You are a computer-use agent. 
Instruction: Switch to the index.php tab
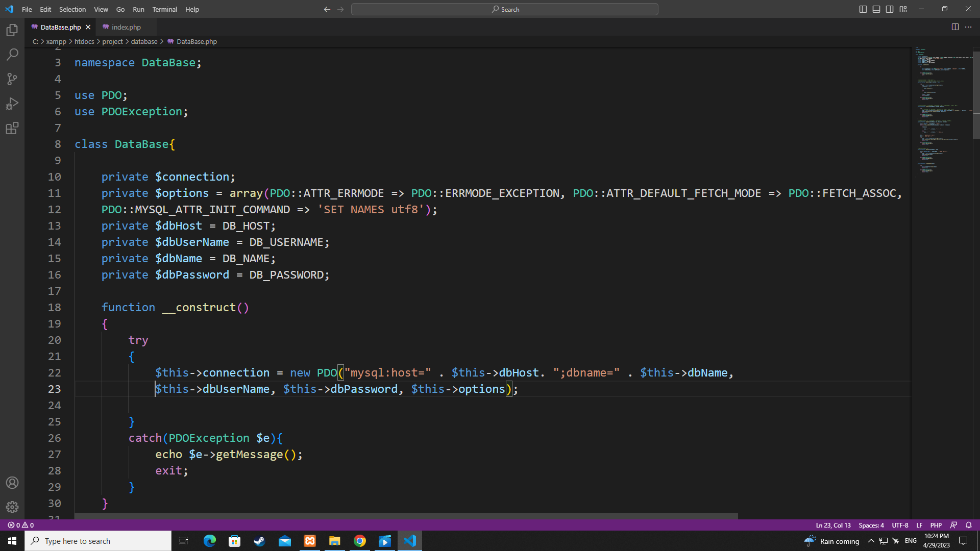click(x=126, y=27)
